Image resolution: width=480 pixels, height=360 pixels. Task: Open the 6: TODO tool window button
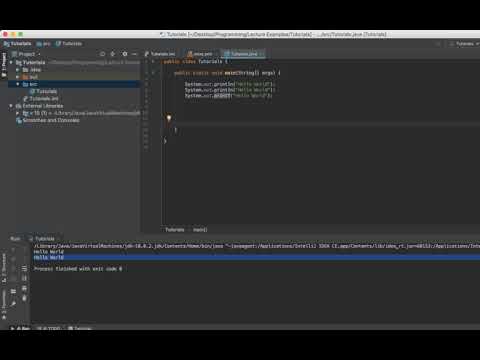(49, 328)
